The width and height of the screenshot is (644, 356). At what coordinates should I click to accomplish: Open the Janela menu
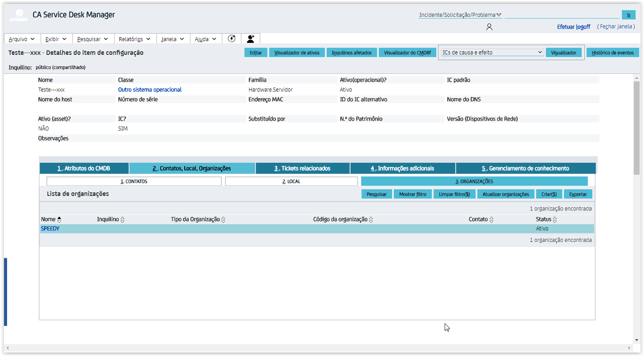pos(173,39)
